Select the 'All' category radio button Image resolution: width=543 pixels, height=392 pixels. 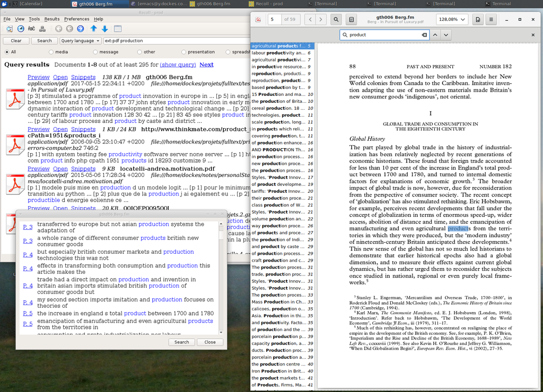pos(6,52)
